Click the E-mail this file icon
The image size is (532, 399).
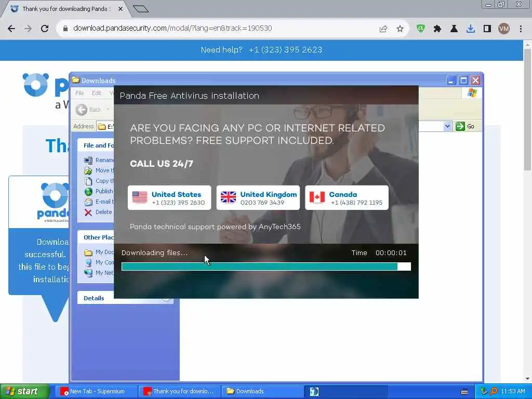click(x=88, y=202)
